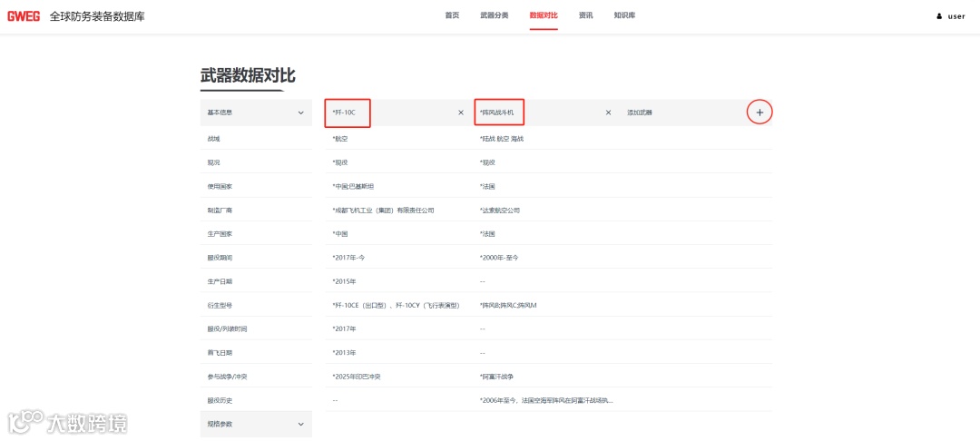The height and width of the screenshot is (441, 980).
Task: Click 阵风战斗机's *现役 status value
Action: [487, 162]
